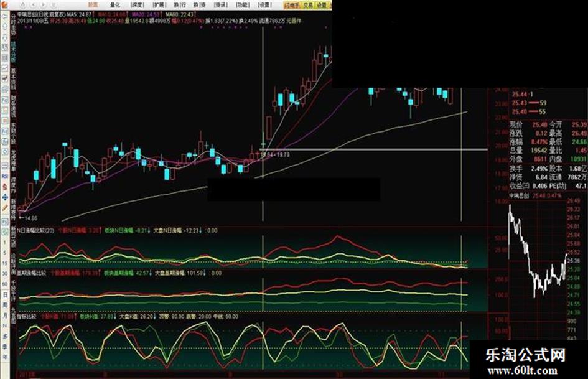This screenshot has width=588, height=379.
Task: Click the MA5: 24.87 moving average label
Action: point(78,15)
